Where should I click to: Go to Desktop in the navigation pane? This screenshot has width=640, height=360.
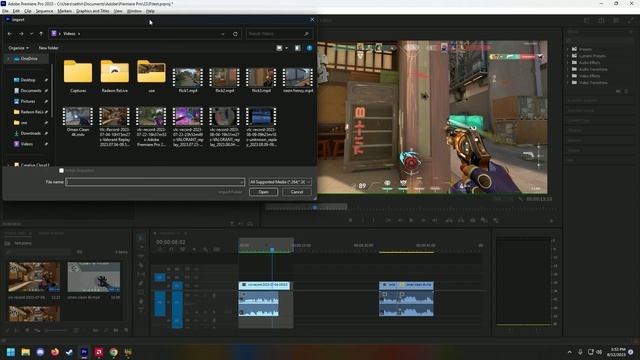pyautogui.click(x=28, y=80)
